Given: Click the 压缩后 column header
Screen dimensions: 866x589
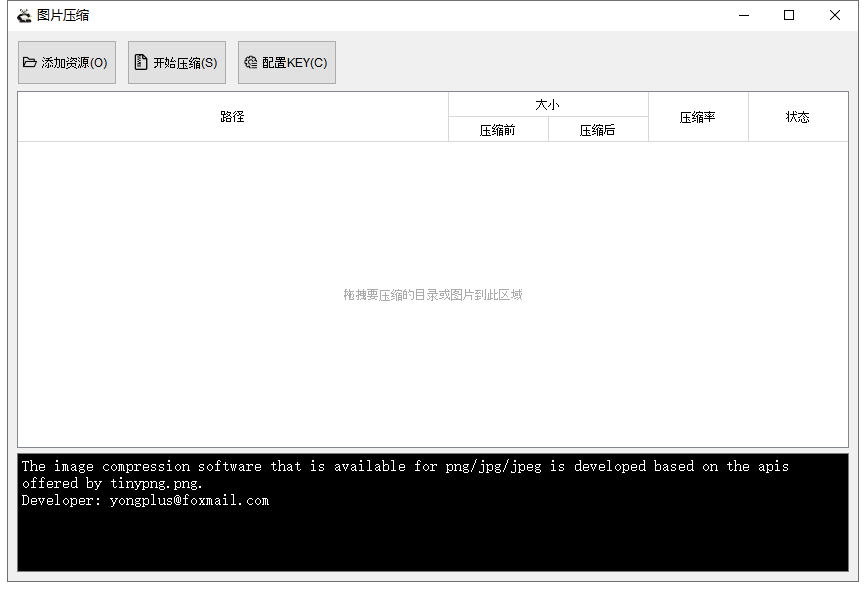Looking at the screenshot, I should [598, 130].
